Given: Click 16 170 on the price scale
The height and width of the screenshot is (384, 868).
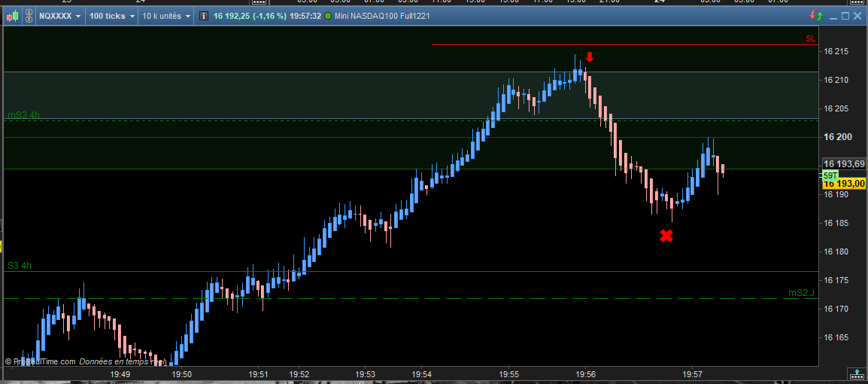Looking at the screenshot, I should 836,309.
